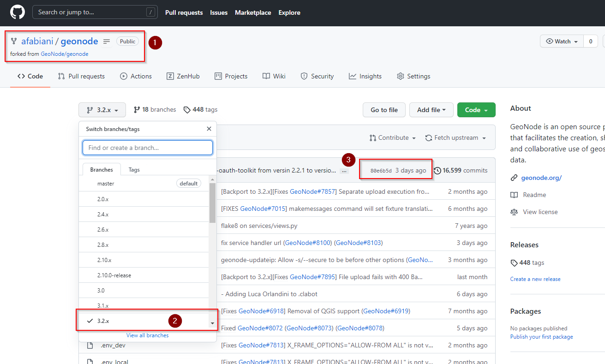The width and height of the screenshot is (605, 364).
Task: Visit the geonode.org website link
Action: [541, 178]
